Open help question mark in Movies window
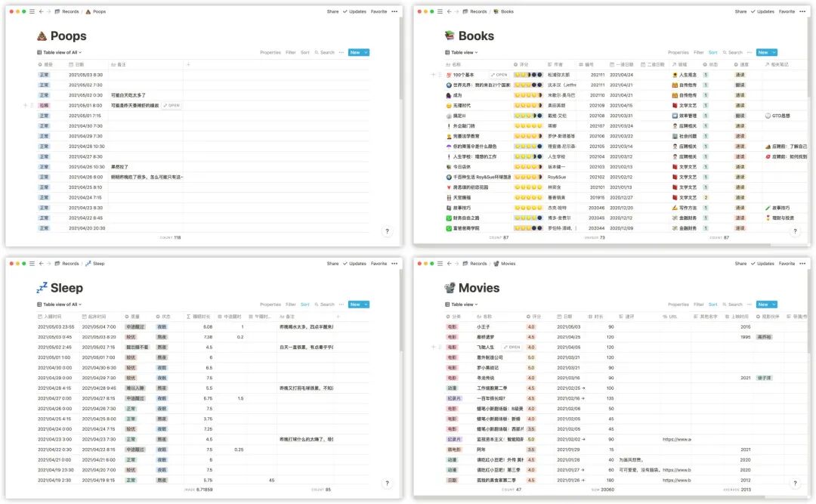816x504 pixels. pos(795,483)
